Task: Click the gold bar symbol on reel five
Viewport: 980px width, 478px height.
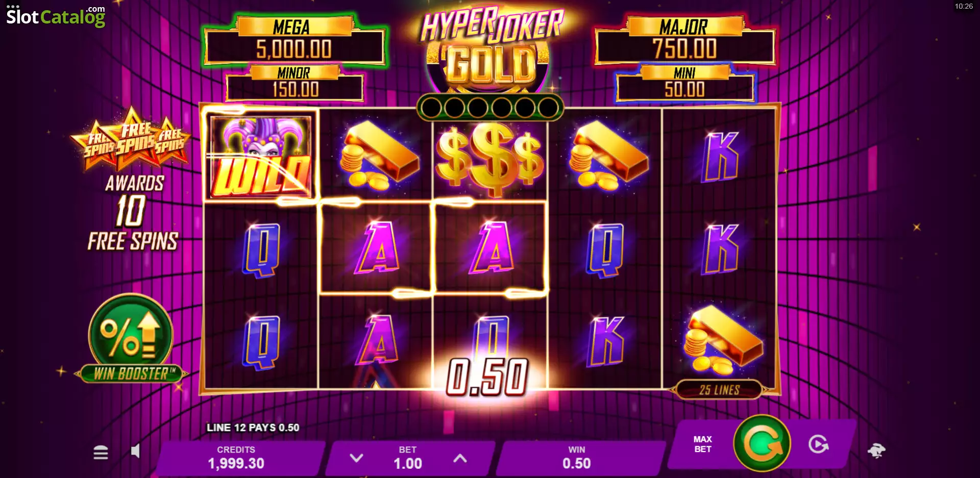Action: click(722, 340)
